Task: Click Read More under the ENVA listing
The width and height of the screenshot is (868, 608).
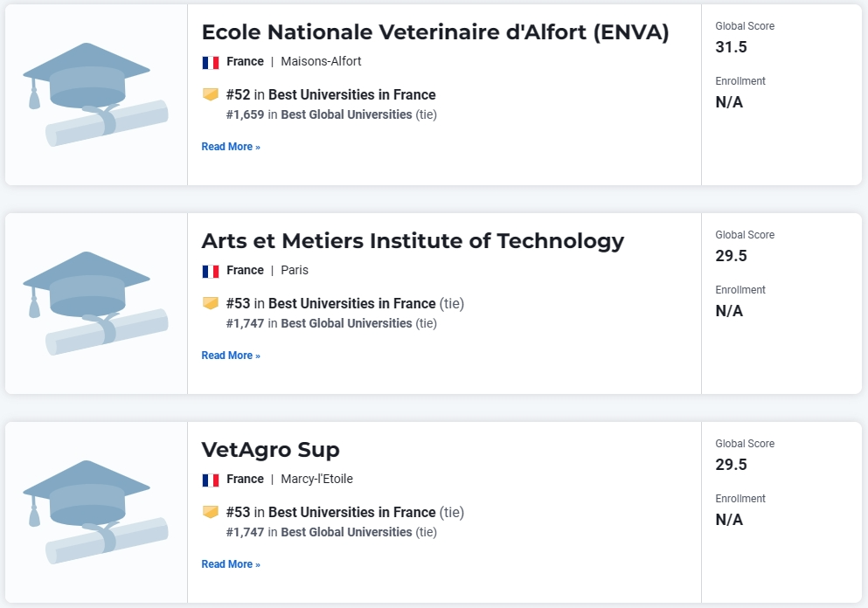Action: point(231,147)
